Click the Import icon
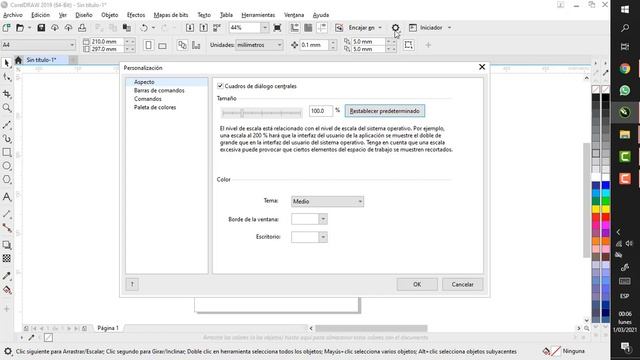 (x=190, y=28)
